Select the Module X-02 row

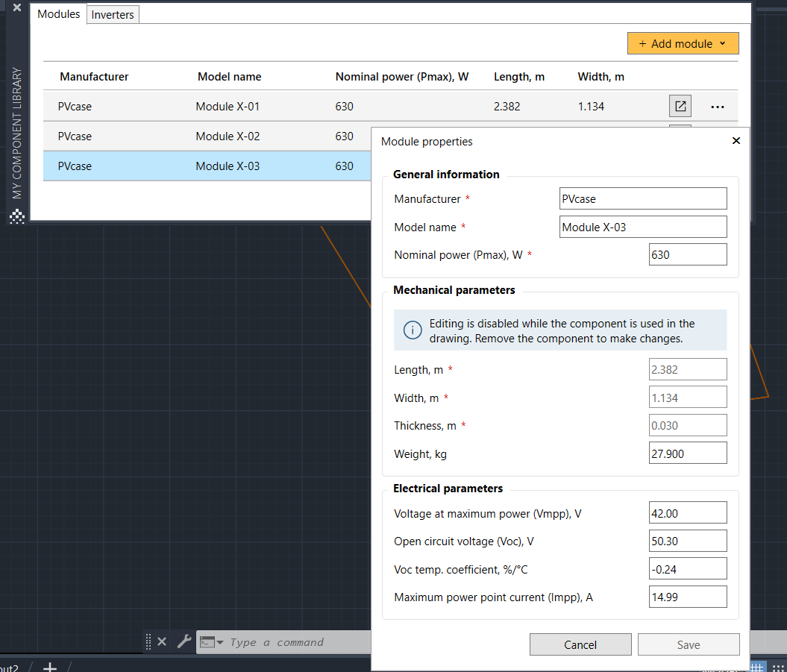pos(207,136)
